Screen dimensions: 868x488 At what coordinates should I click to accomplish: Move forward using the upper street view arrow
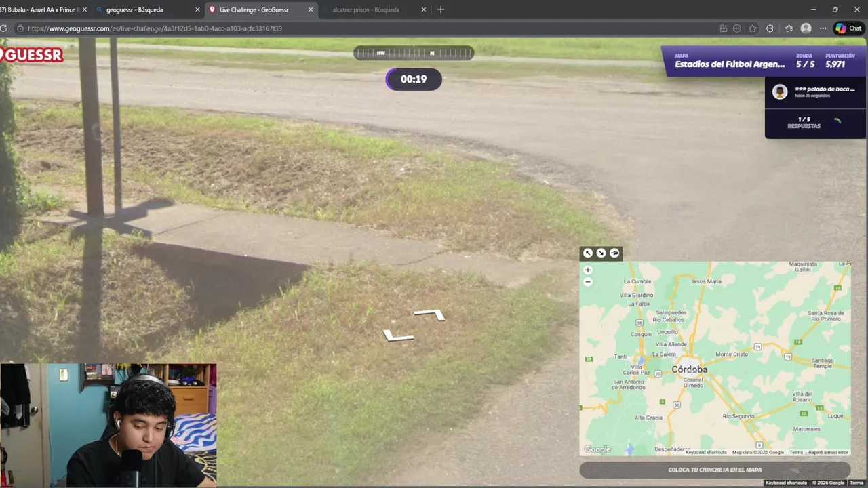point(430,314)
